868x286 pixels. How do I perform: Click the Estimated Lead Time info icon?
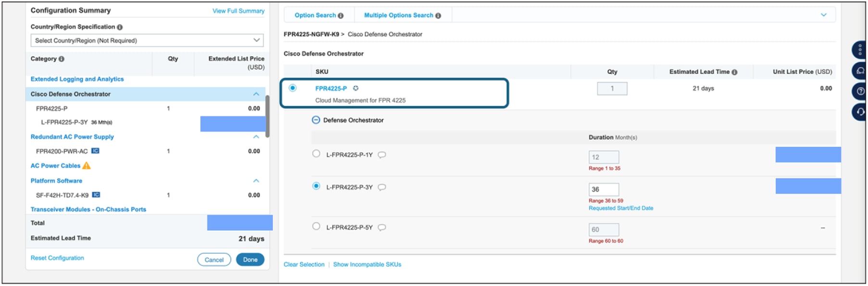pyautogui.click(x=734, y=72)
